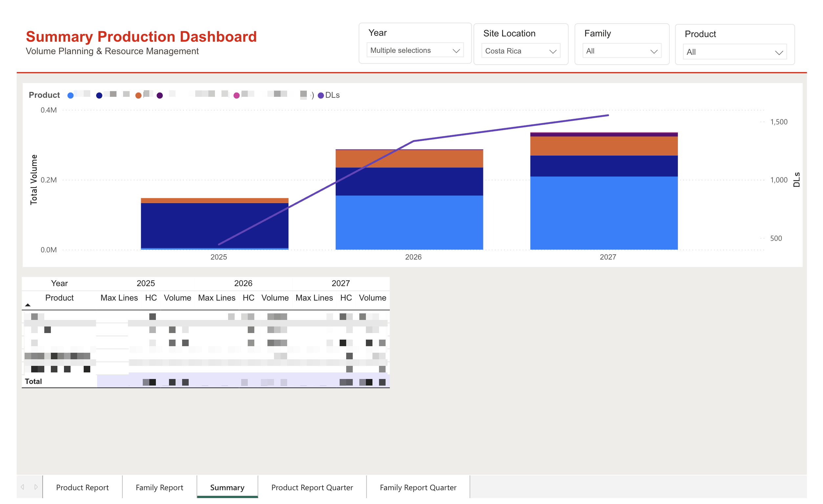This screenshot has height=504, width=823.
Task: Click the sort arrow under Product column
Action: click(28, 305)
